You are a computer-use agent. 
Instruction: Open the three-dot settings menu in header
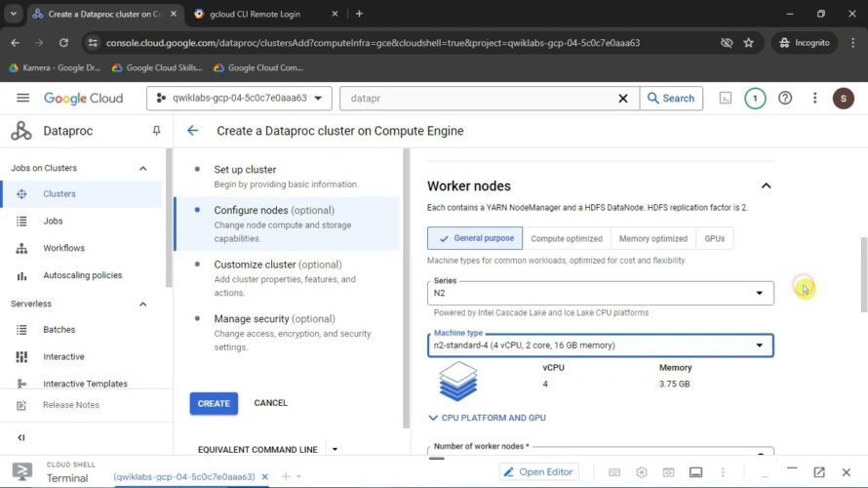click(814, 98)
